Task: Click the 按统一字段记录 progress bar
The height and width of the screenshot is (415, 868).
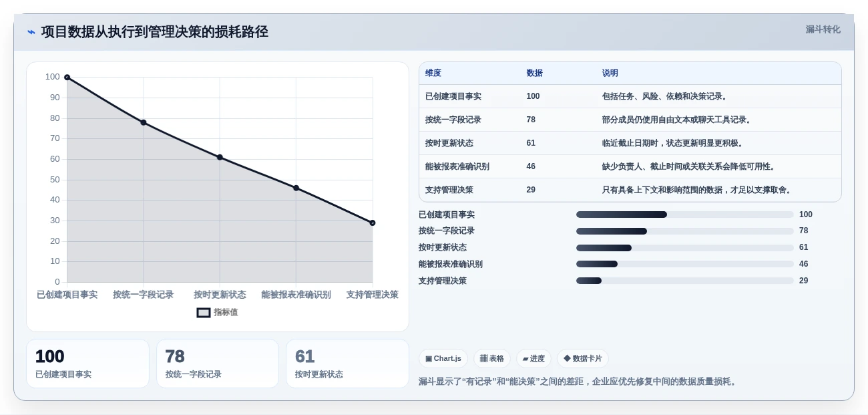Action: pos(684,231)
